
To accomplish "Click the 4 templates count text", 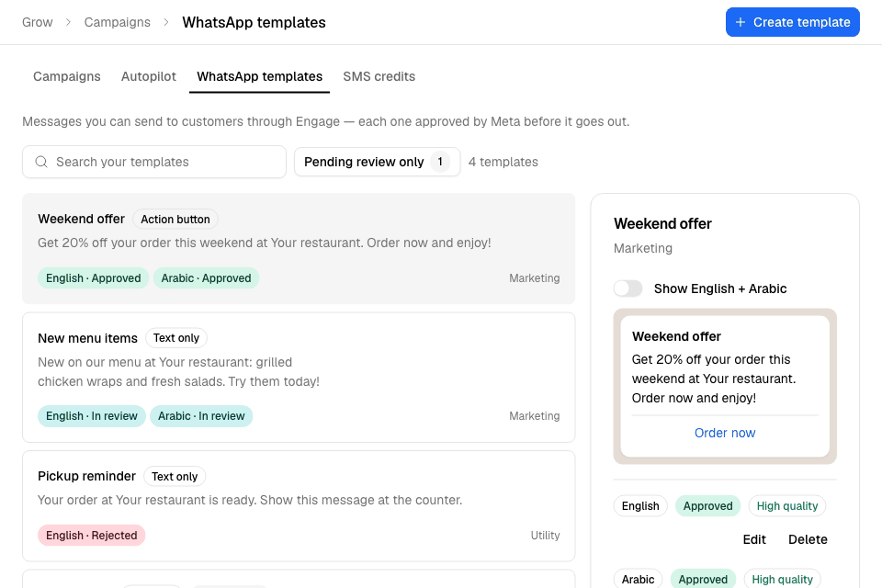I will click(x=503, y=162).
